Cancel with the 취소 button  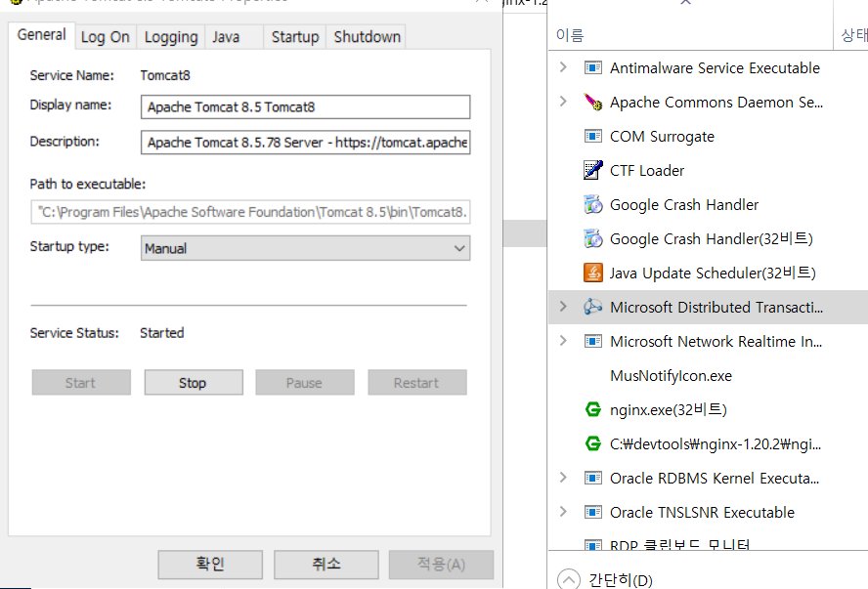pyautogui.click(x=326, y=565)
